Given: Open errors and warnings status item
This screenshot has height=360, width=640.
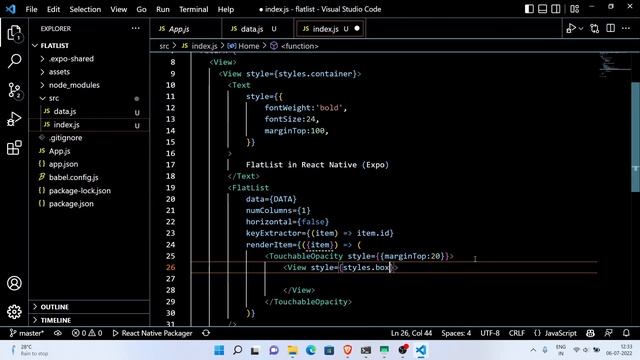Looking at the screenshot, I should coord(87,333).
